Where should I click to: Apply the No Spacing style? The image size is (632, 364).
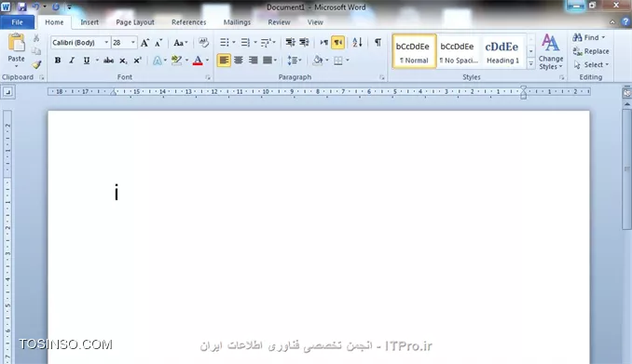[459, 51]
